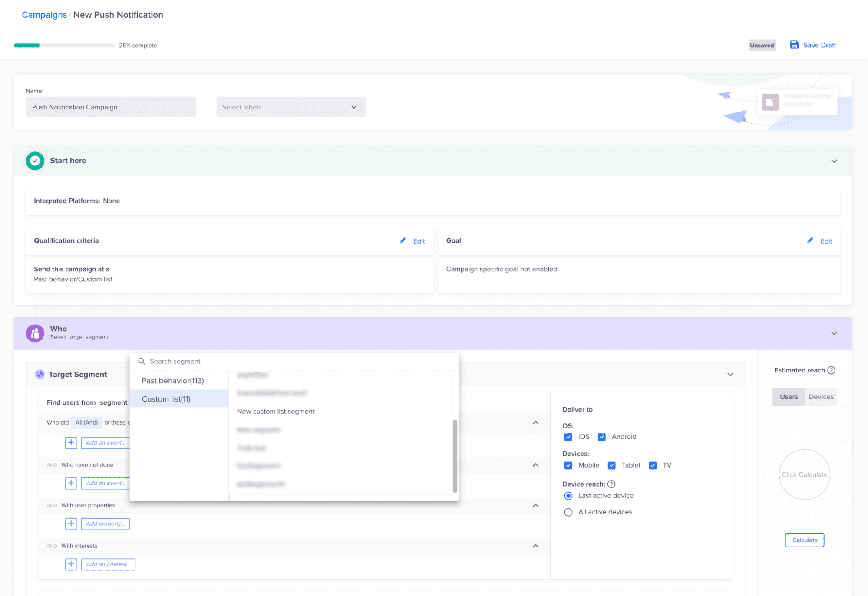Click the Calculate button
The image size is (868, 596).
point(804,540)
